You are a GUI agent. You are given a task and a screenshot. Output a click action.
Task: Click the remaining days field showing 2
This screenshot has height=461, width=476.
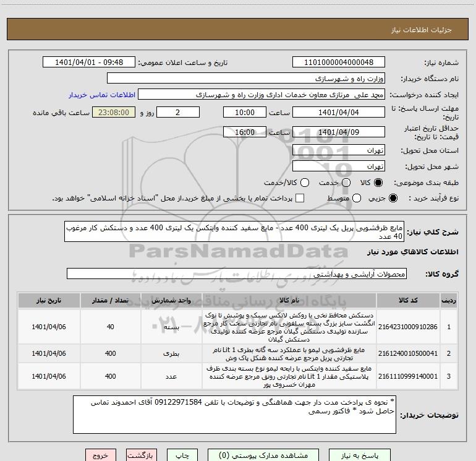click(x=178, y=112)
